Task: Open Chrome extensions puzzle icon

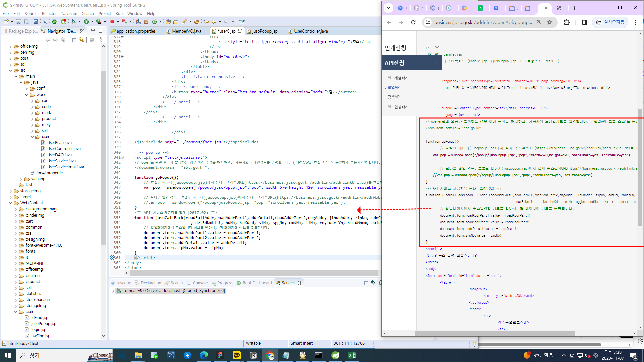Action: [x=567, y=22]
